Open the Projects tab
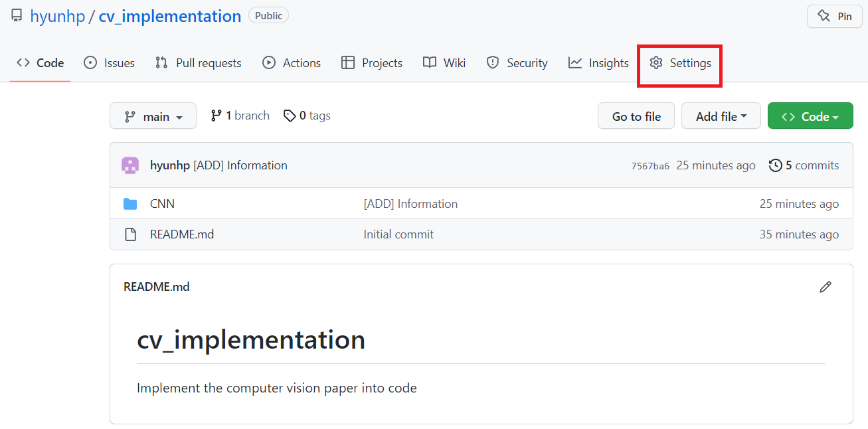The image size is (868, 429). click(372, 63)
